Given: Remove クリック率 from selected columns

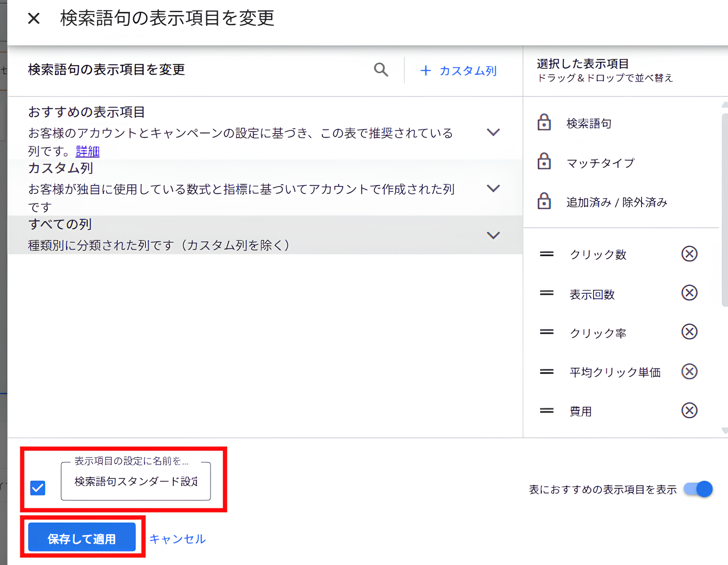Looking at the screenshot, I should (689, 332).
